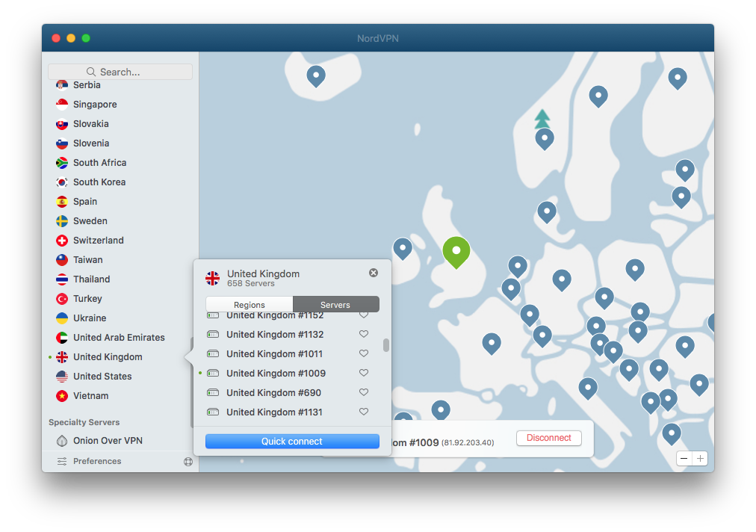The width and height of the screenshot is (756, 532).
Task: Select United States in country list
Action: [x=102, y=377]
